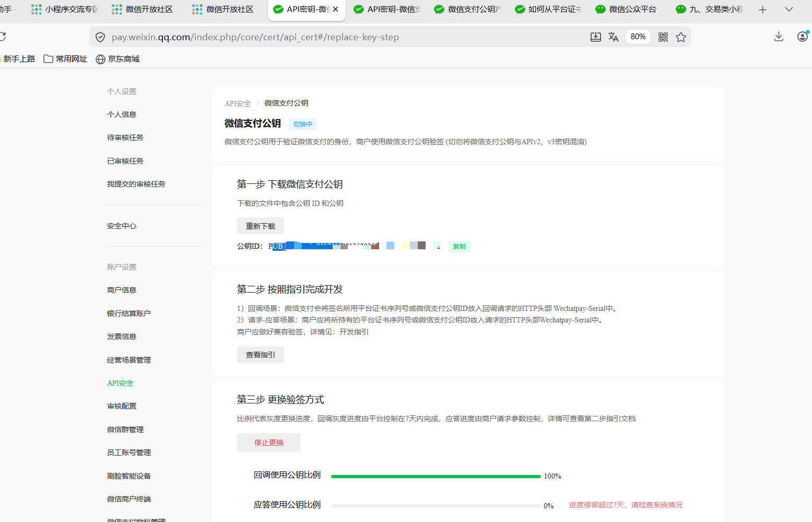Viewport: 812px width, 522px height.
Task: Expand the list all tabs chevron
Action: click(x=789, y=9)
